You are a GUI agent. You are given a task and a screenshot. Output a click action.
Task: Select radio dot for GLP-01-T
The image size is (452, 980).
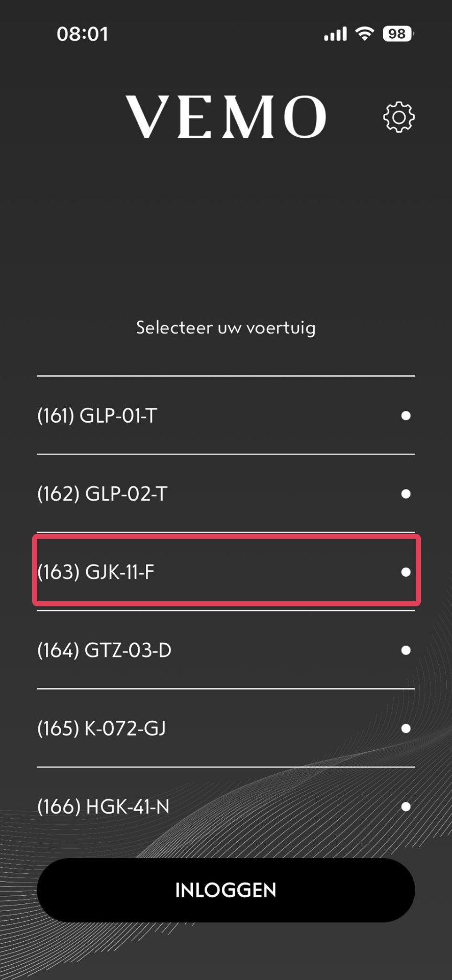pos(406,416)
